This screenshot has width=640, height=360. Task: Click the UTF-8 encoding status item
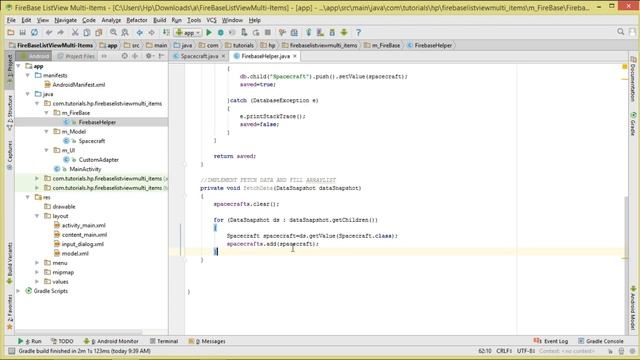526,351
